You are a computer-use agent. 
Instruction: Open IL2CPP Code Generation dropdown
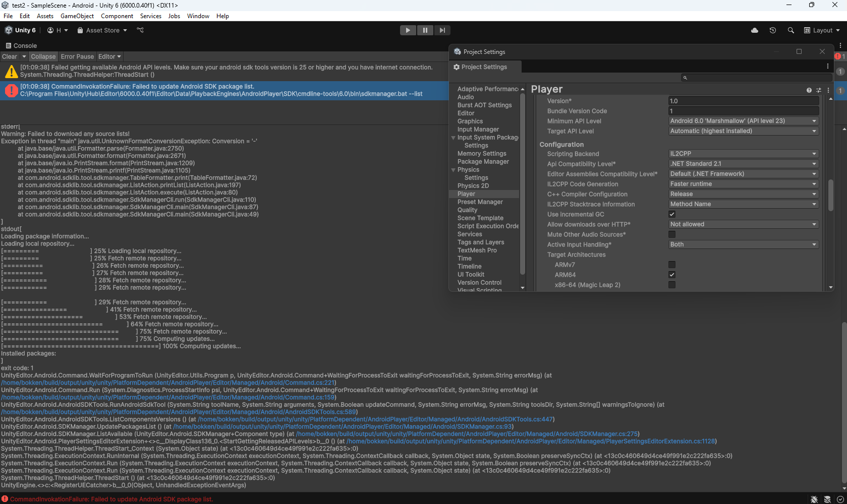coord(743,184)
